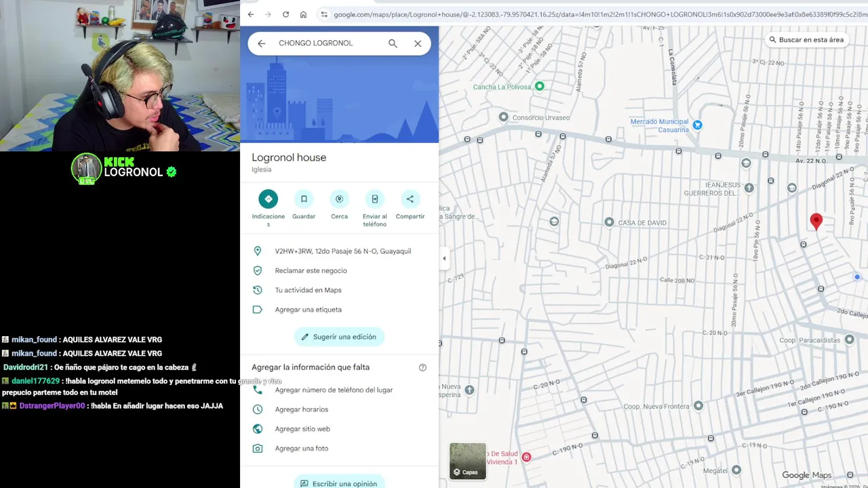The image size is (868, 488).
Task: Click Sugerir una edición button
Action: tap(339, 337)
